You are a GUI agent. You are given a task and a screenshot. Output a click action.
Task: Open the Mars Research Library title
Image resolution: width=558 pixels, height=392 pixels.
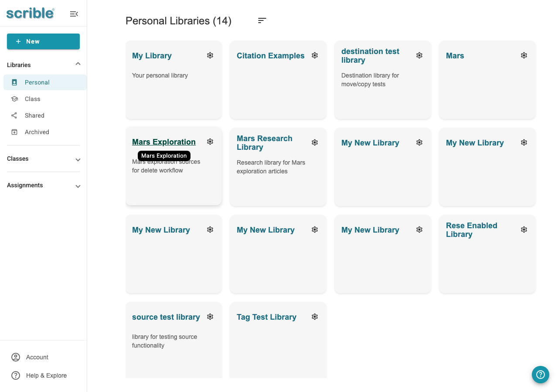(265, 143)
